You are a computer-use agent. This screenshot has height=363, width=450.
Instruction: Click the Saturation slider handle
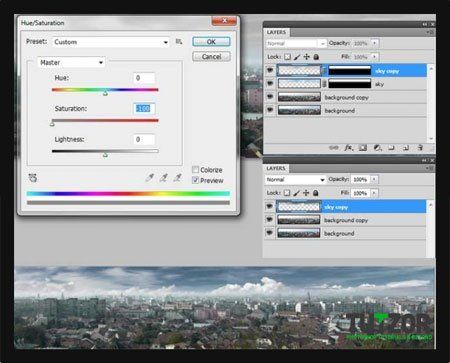(x=52, y=124)
